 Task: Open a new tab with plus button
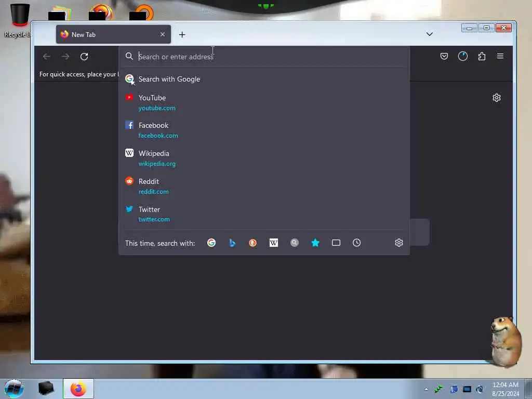pyautogui.click(x=182, y=34)
